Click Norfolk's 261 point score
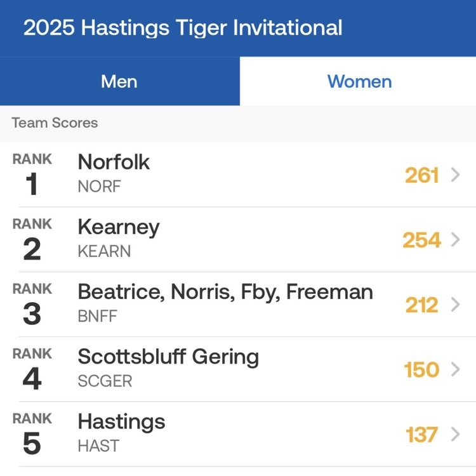The width and height of the screenshot is (476, 476). (422, 175)
